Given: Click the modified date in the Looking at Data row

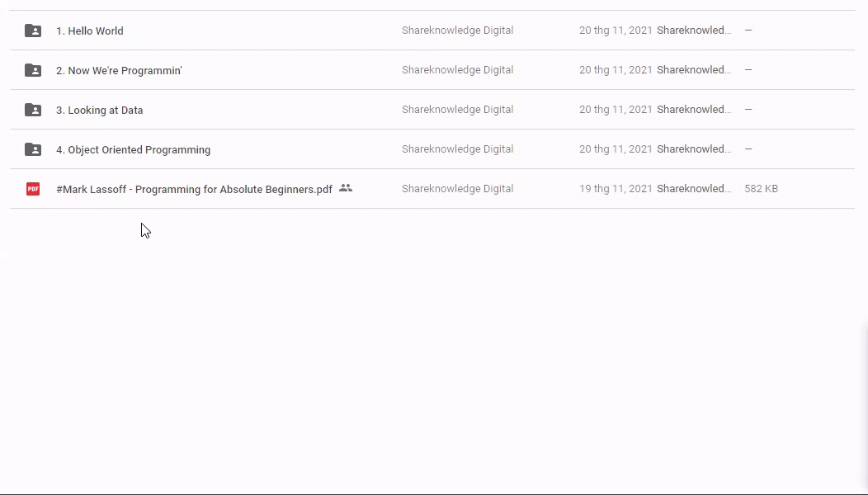Looking at the screenshot, I should [x=616, y=110].
